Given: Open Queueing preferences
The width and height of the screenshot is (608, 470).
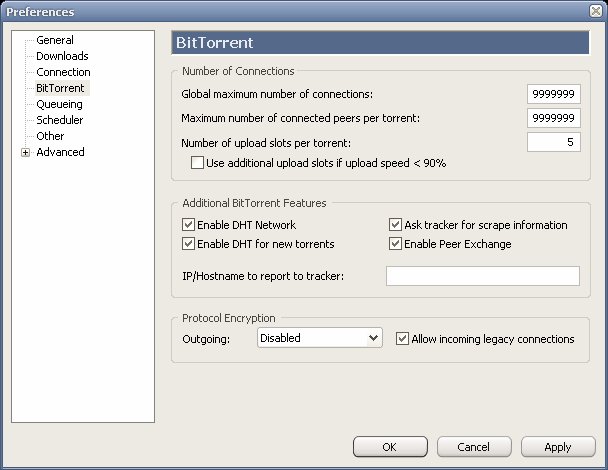Looking at the screenshot, I should coord(59,104).
